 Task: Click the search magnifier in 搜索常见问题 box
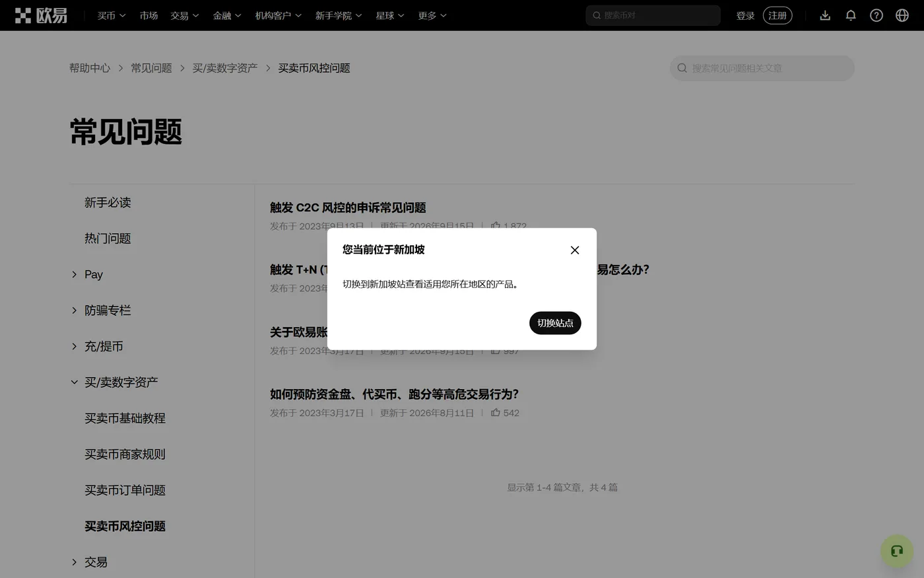pyautogui.click(x=682, y=68)
